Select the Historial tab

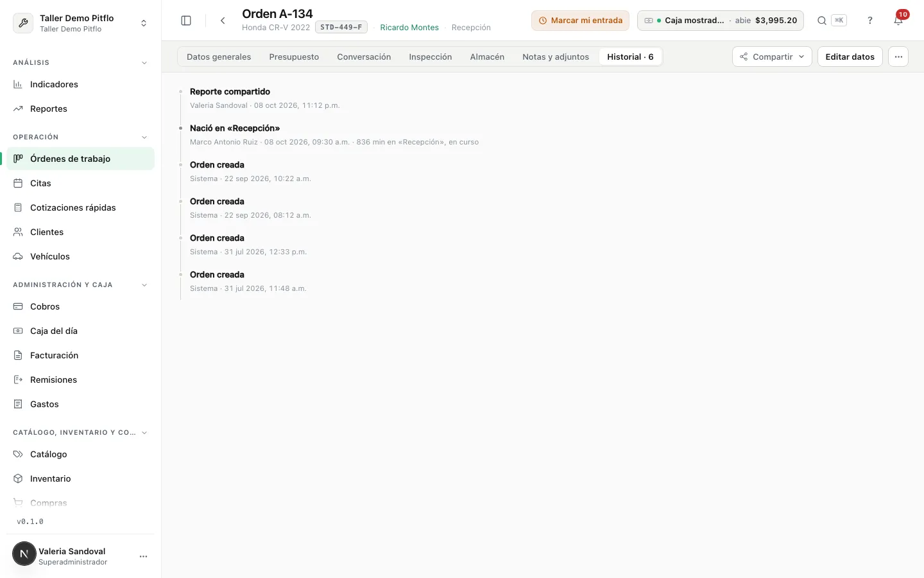click(630, 57)
